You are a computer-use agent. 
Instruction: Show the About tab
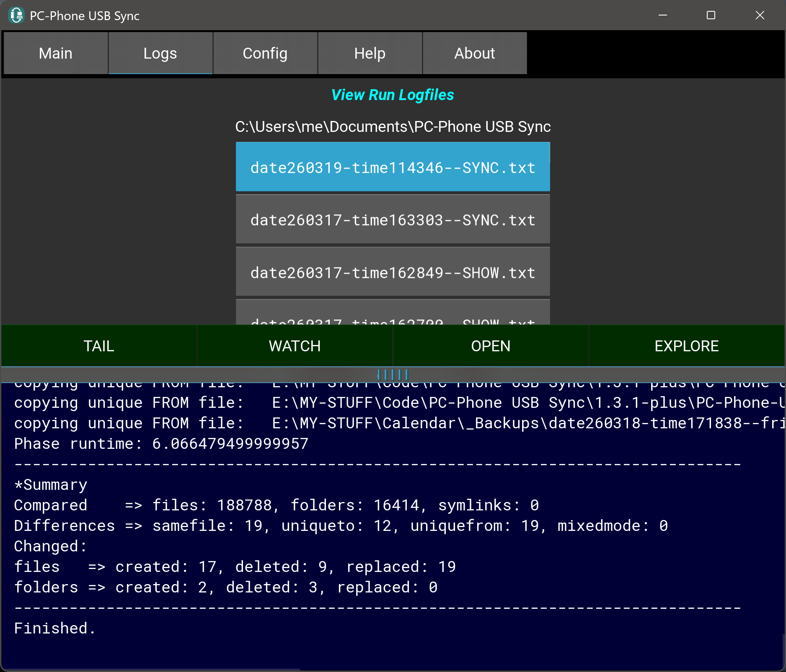pos(474,54)
